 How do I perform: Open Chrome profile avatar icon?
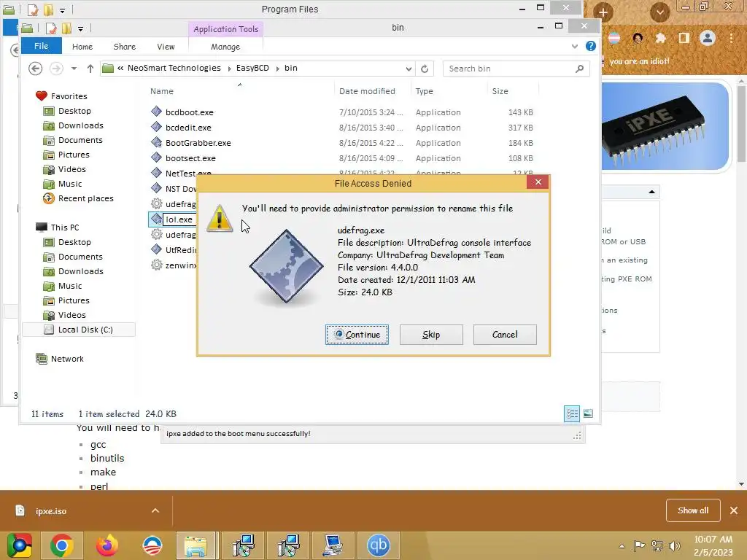[708, 38]
